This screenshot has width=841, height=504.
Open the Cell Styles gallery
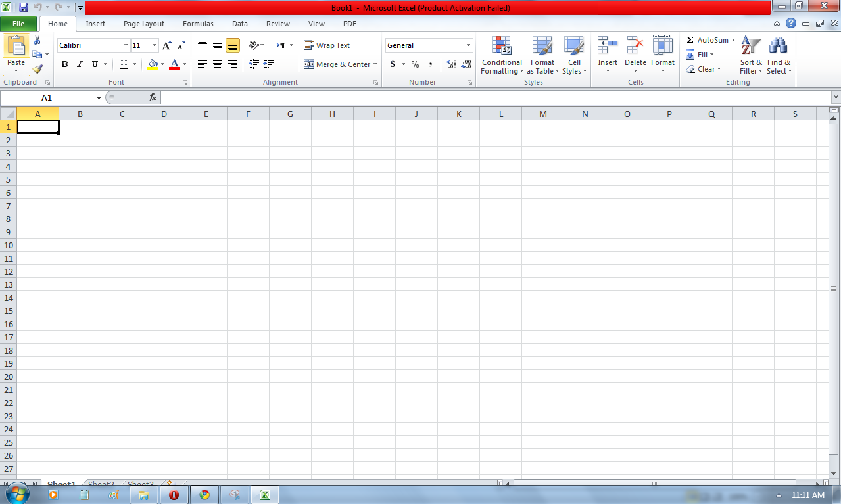click(574, 55)
